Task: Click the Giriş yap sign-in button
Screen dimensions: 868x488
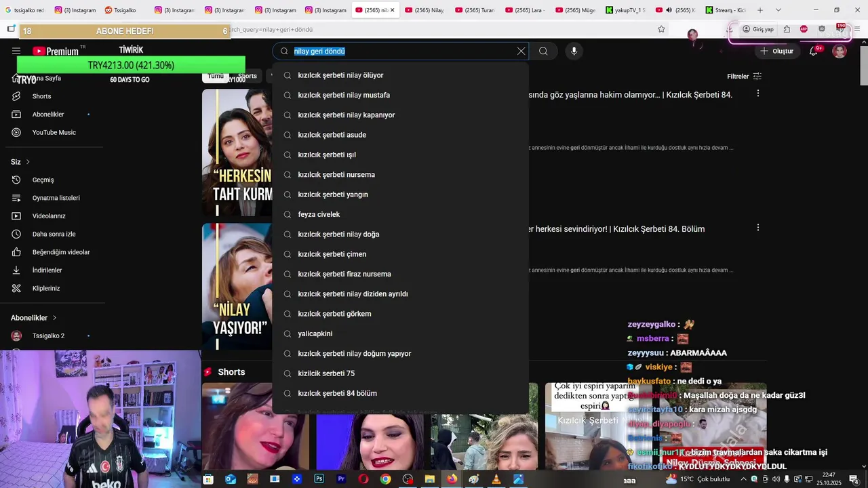Action: tap(758, 29)
